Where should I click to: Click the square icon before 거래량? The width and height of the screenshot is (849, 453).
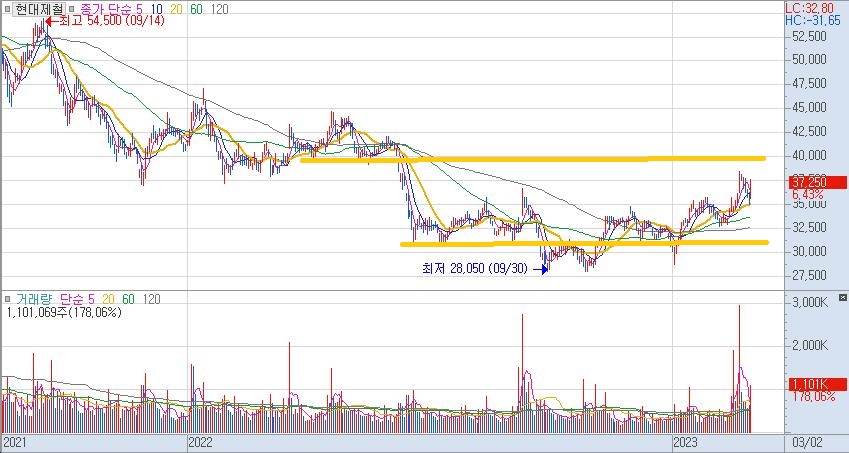coord(8,299)
